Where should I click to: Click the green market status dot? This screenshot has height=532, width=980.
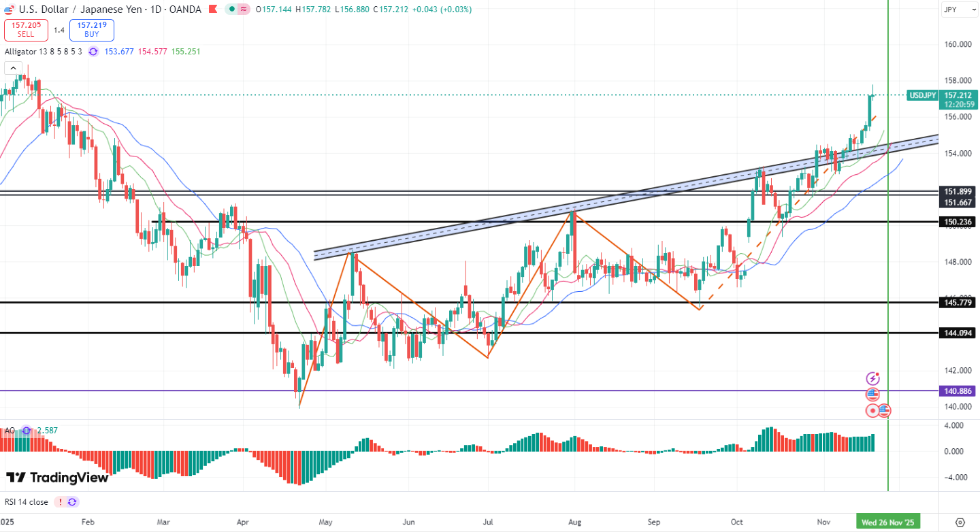coord(233,10)
